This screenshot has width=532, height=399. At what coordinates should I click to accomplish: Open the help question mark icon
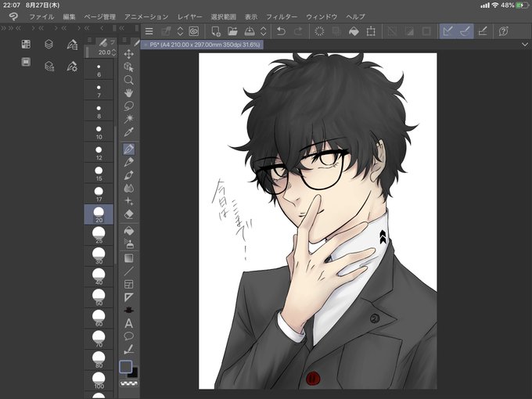504,31
